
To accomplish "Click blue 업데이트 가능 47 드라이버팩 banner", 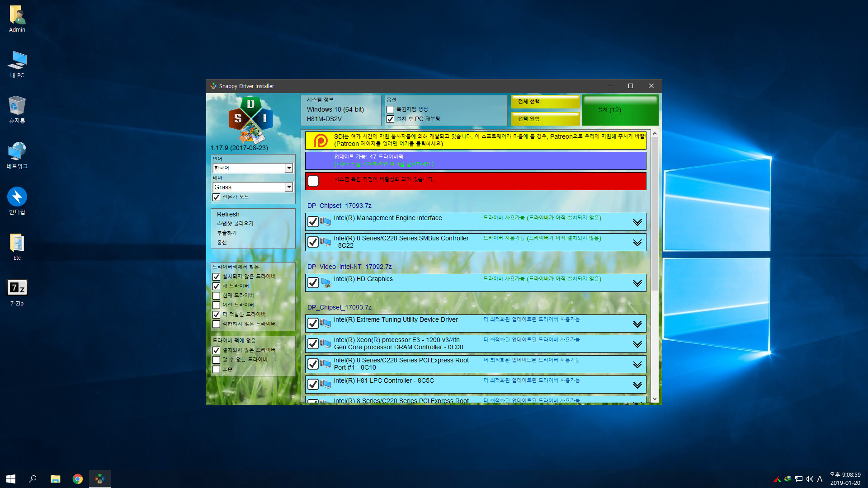I will [476, 160].
